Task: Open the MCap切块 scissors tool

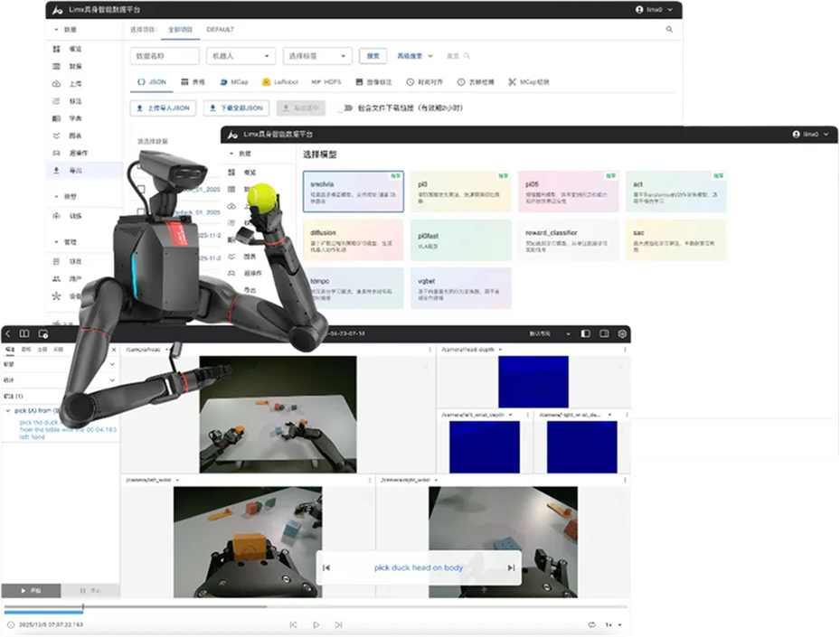Action: point(528,82)
